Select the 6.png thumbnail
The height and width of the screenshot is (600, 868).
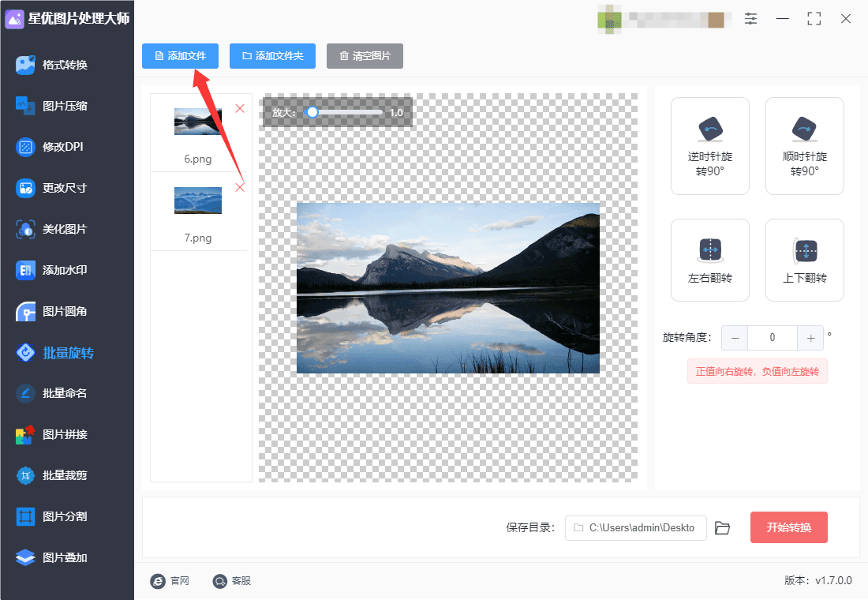[197, 122]
